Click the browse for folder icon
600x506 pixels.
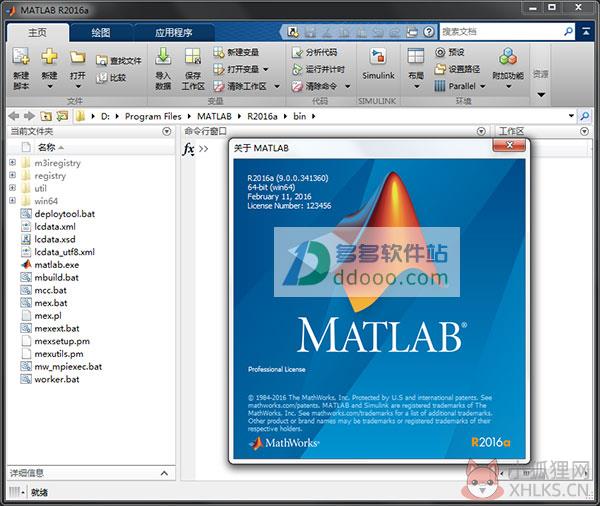point(62,116)
